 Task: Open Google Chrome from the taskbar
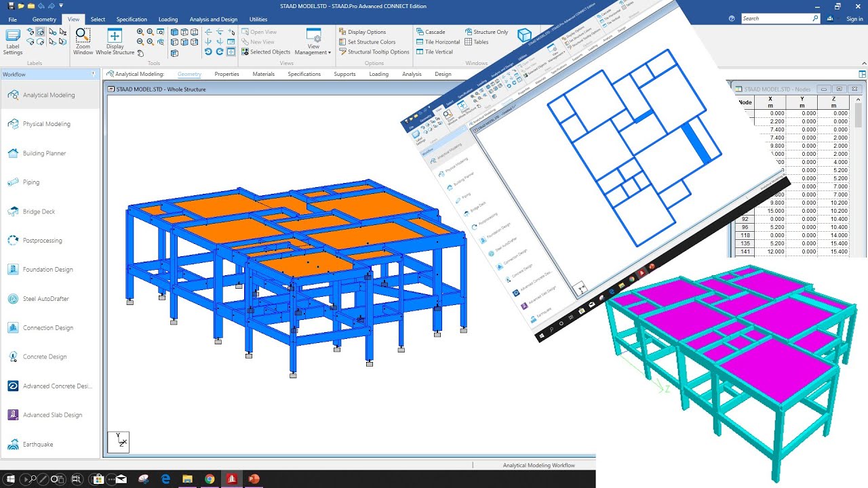tap(210, 479)
